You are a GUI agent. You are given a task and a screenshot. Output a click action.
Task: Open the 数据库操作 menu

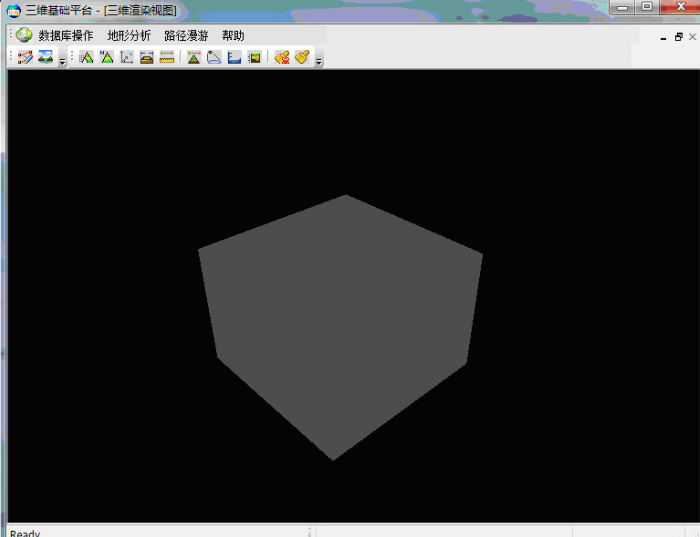[66, 36]
